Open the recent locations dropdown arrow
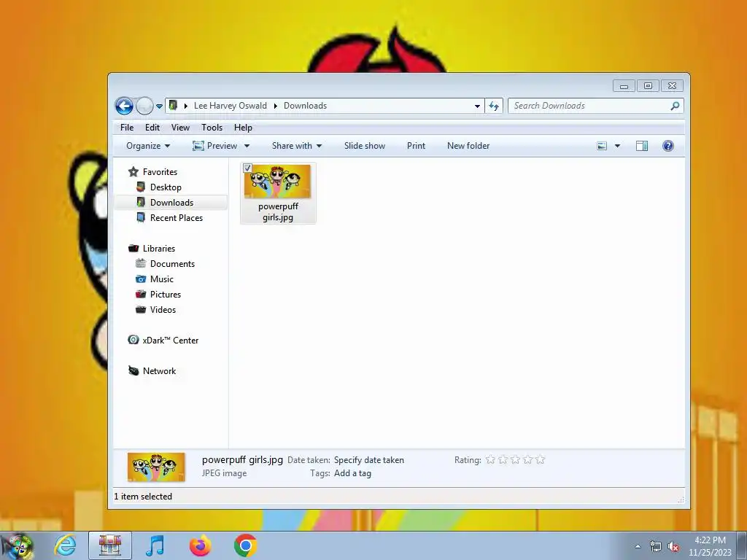747x560 pixels. click(x=160, y=106)
